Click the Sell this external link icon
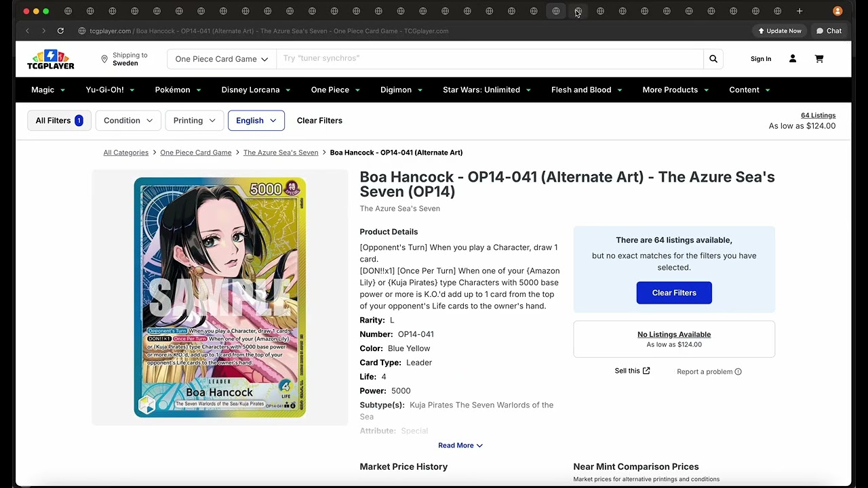This screenshot has width=868, height=488. [x=646, y=371]
